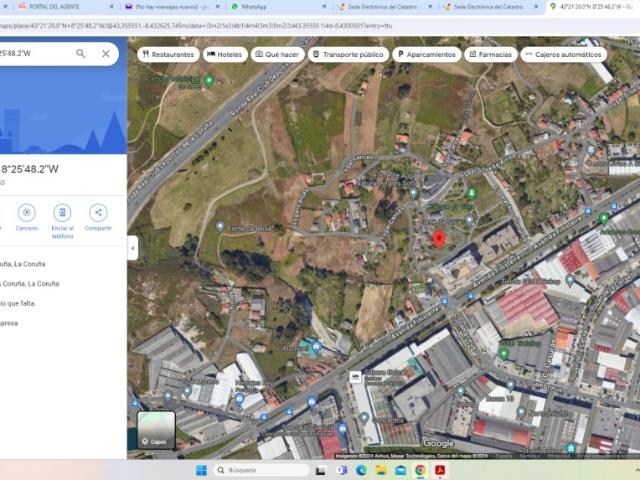Click the red location pin on map
Screen dimensions: 640x480
[438, 240]
